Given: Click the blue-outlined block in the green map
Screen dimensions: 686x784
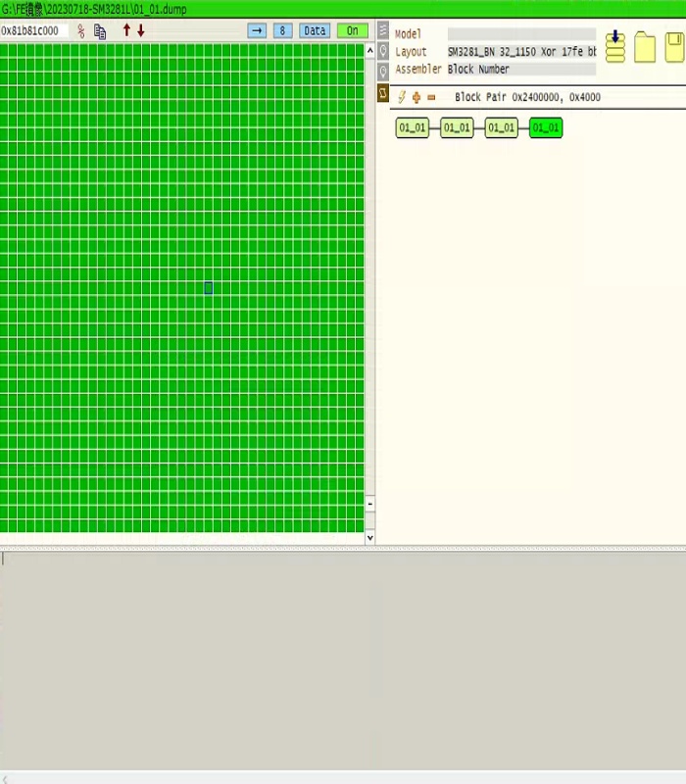Looking at the screenshot, I should [209, 287].
